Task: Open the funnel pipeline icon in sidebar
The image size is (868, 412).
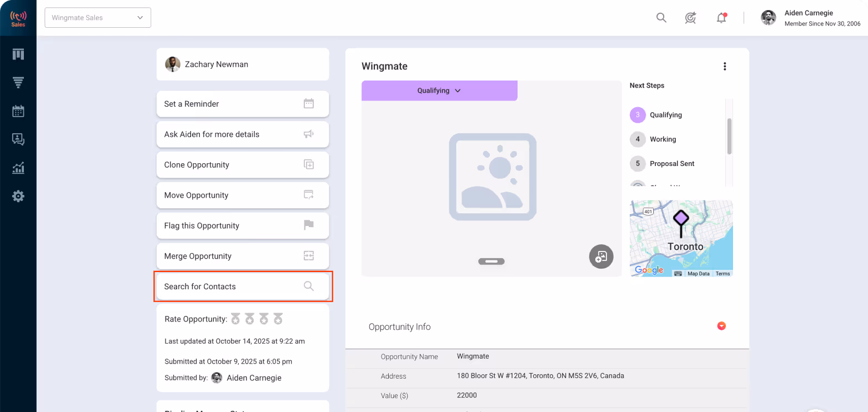Action: 18,83
